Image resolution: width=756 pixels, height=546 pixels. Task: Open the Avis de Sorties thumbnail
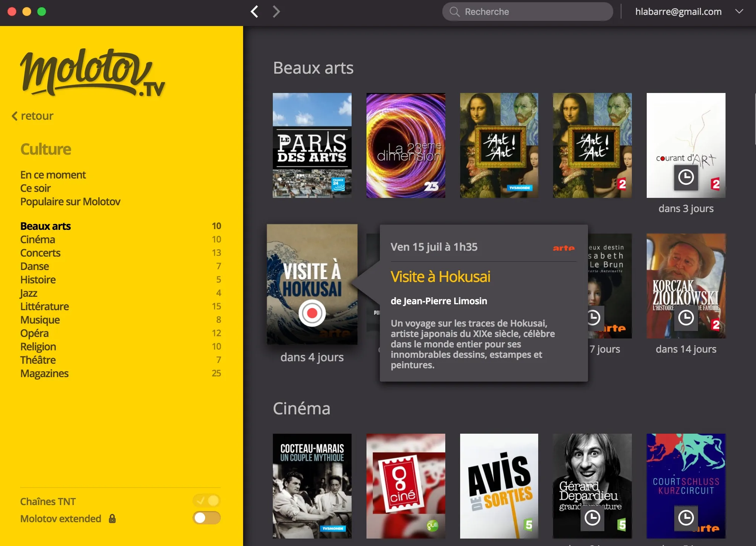[499, 486]
